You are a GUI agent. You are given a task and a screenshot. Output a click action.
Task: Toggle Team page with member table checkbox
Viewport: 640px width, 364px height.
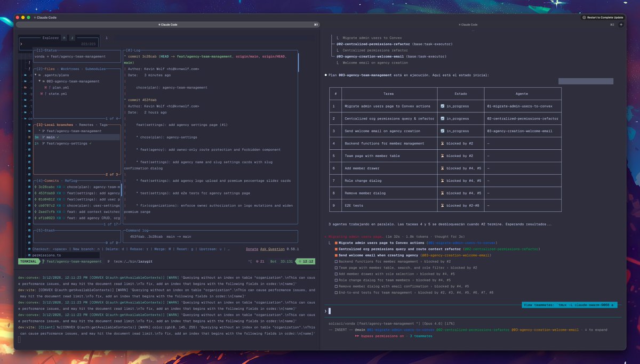coord(336,268)
